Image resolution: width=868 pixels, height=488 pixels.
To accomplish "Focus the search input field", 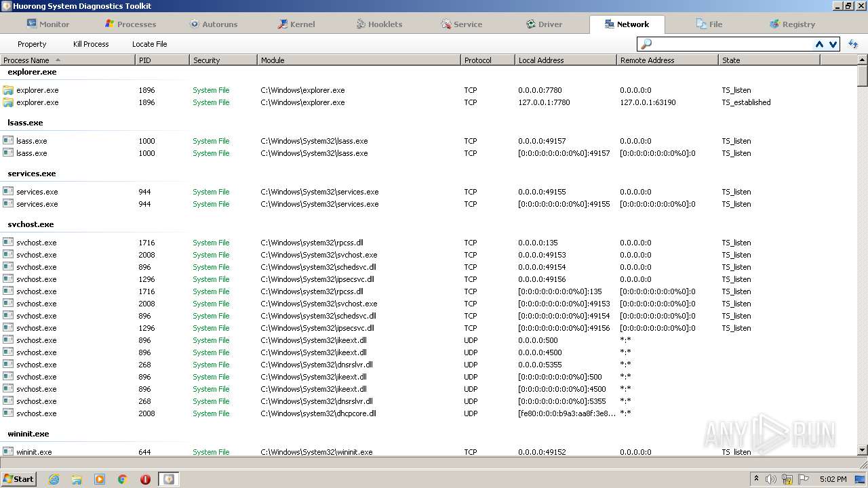I will click(x=732, y=44).
